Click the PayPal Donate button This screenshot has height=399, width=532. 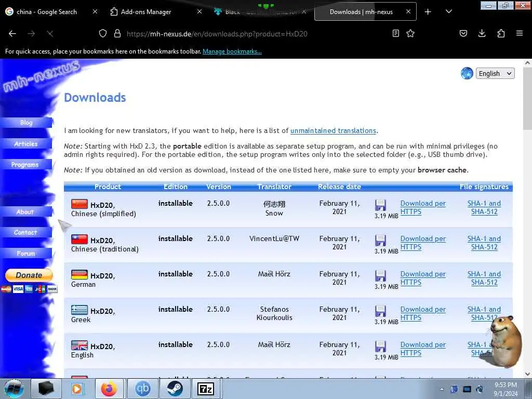point(29,275)
